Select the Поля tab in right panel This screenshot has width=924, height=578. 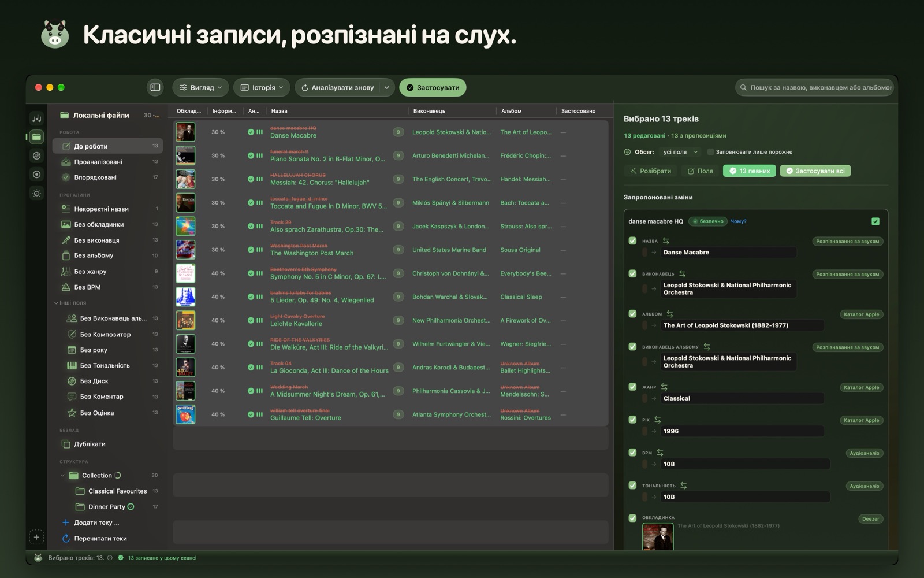pos(700,171)
